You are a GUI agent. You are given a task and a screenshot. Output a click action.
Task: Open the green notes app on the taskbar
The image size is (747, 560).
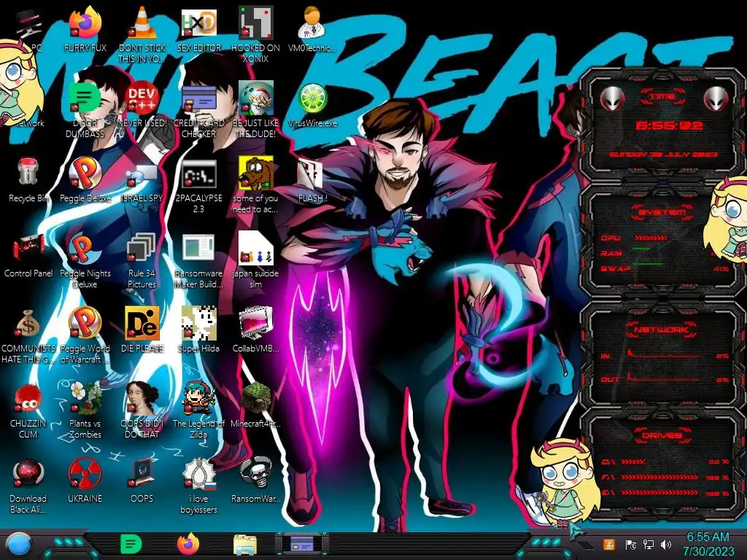(x=131, y=544)
